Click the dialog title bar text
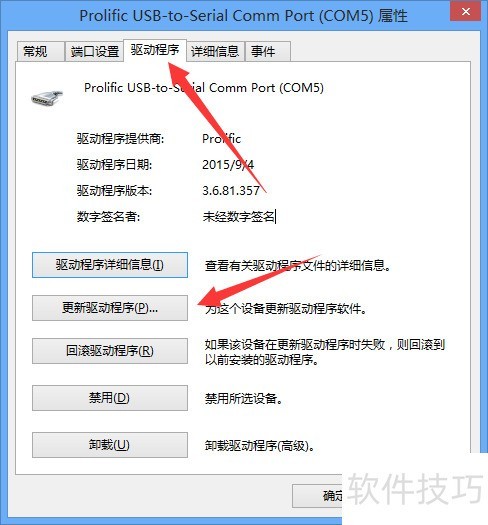Screen dimensions: 488x525 [x=243, y=15]
